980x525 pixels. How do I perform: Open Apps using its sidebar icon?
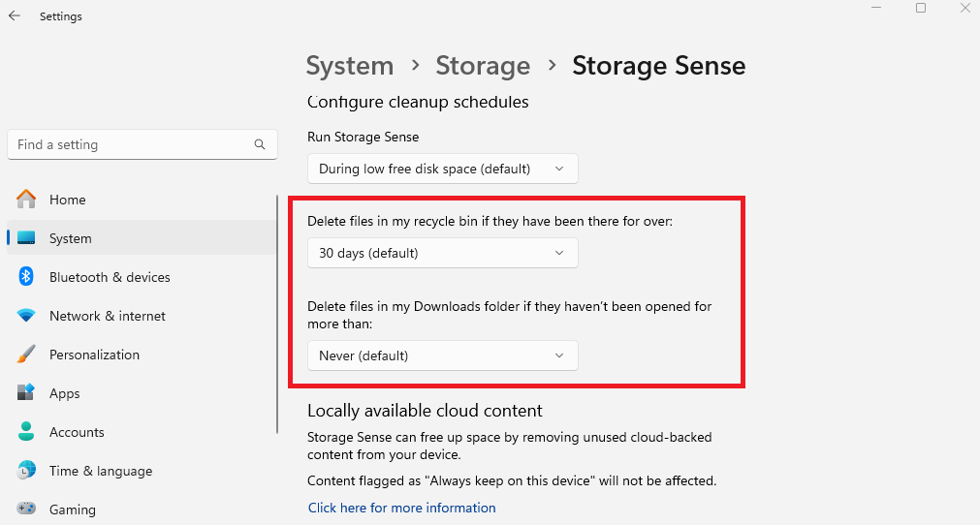point(26,393)
